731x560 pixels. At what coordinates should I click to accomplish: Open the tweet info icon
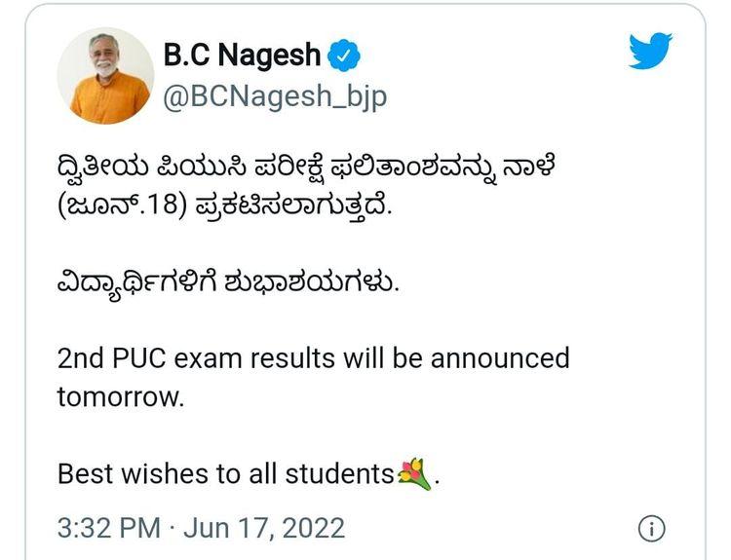pyautogui.click(x=651, y=529)
